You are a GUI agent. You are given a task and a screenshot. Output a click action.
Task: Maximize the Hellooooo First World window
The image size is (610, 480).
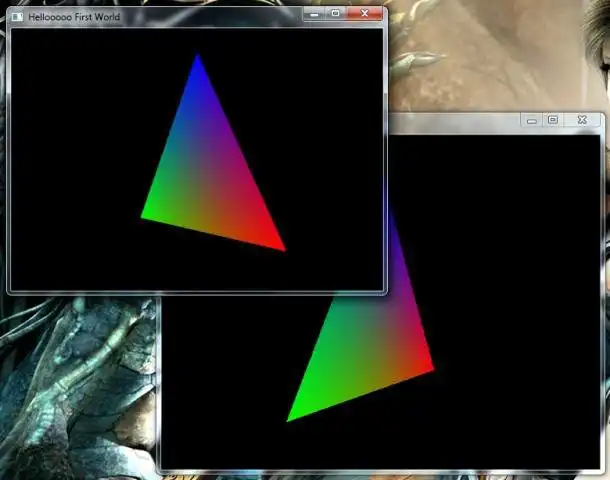click(x=336, y=14)
